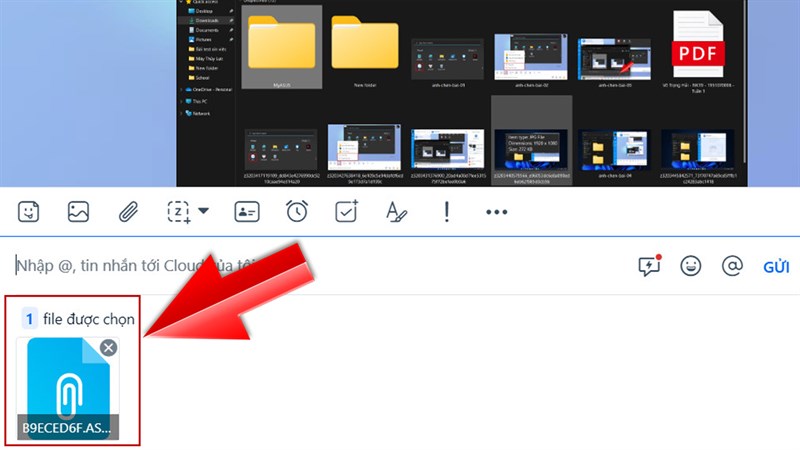Image resolution: width=800 pixels, height=450 pixels.
Task: Remove the attached B9ECED6F file
Action: [108, 348]
